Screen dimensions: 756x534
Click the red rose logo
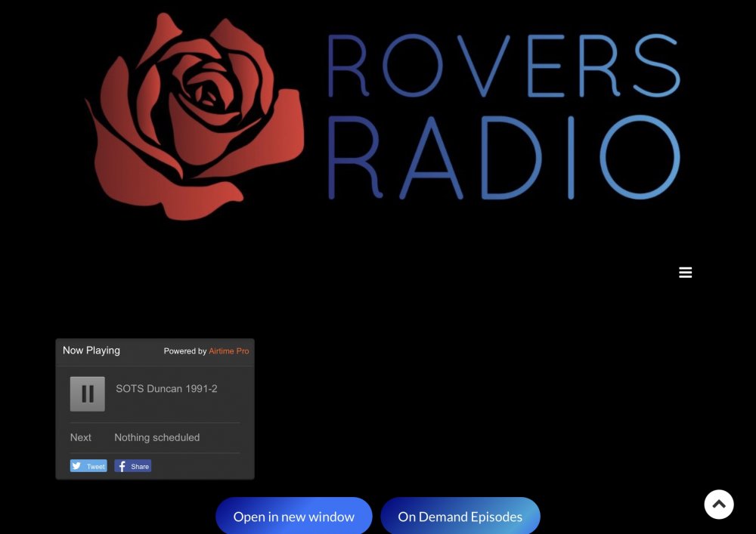coord(195,117)
